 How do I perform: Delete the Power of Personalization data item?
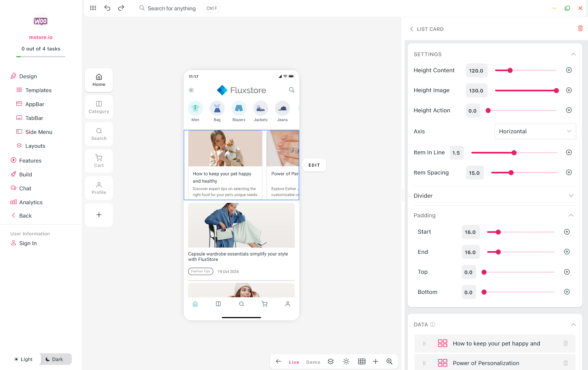coord(565,363)
